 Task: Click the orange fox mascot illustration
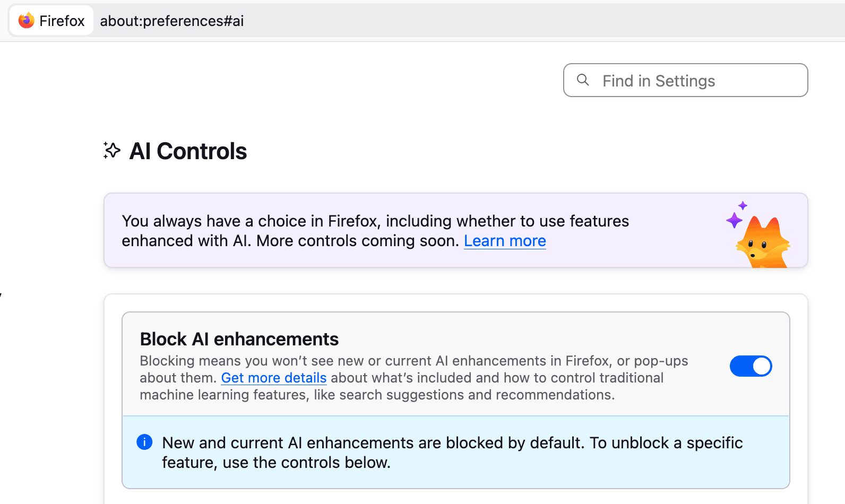(764, 245)
